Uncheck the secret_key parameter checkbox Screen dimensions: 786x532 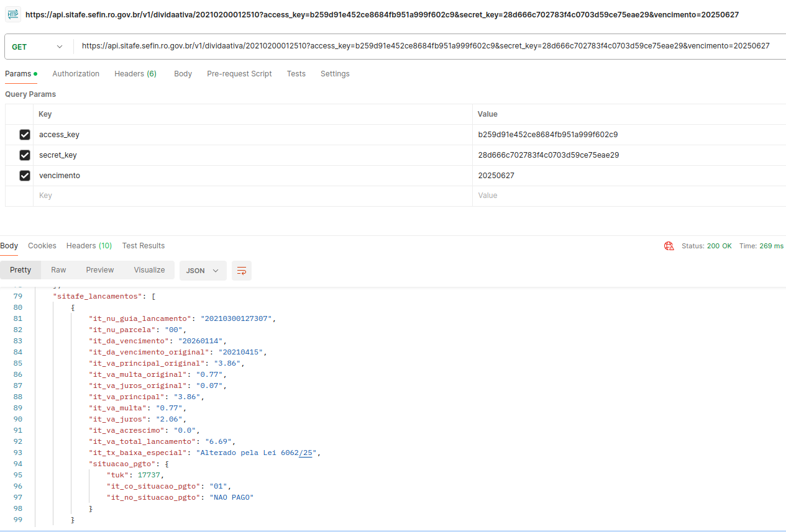click(25, 155)
